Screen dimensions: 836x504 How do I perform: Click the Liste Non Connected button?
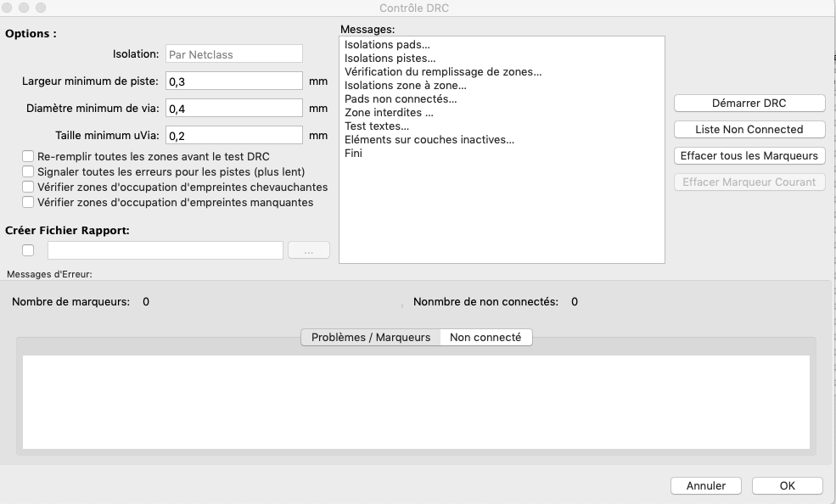point(749,130)
